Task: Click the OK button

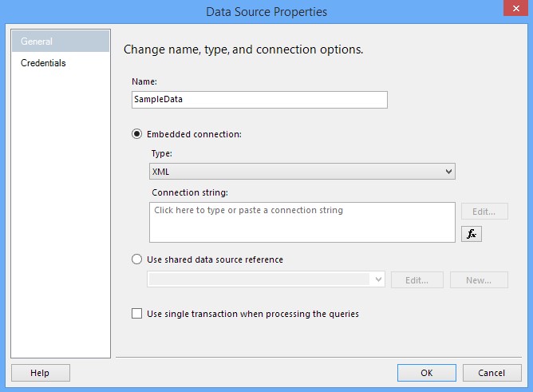Action: pyautogui.click(x=427, y=373)
